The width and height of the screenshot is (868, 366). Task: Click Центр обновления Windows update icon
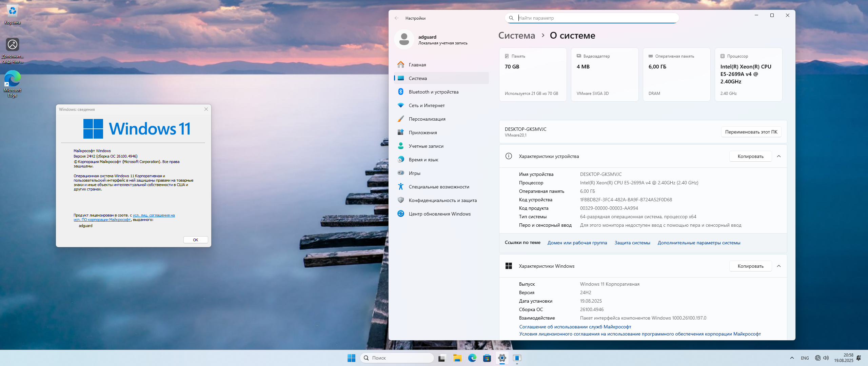401,214
